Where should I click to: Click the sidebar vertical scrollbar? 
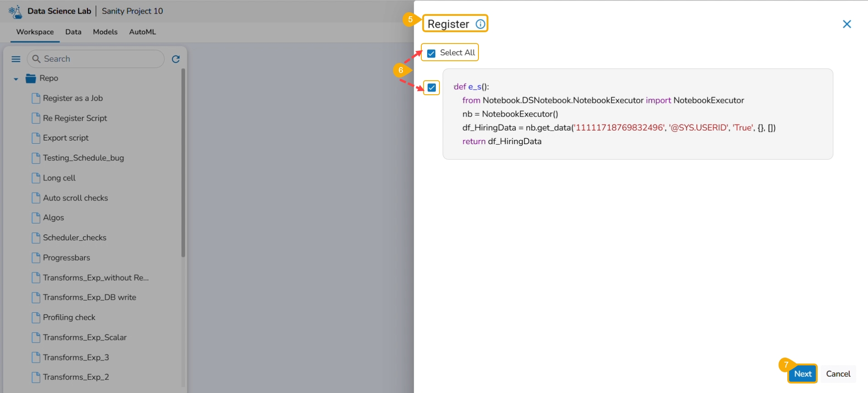coord(183,163)
